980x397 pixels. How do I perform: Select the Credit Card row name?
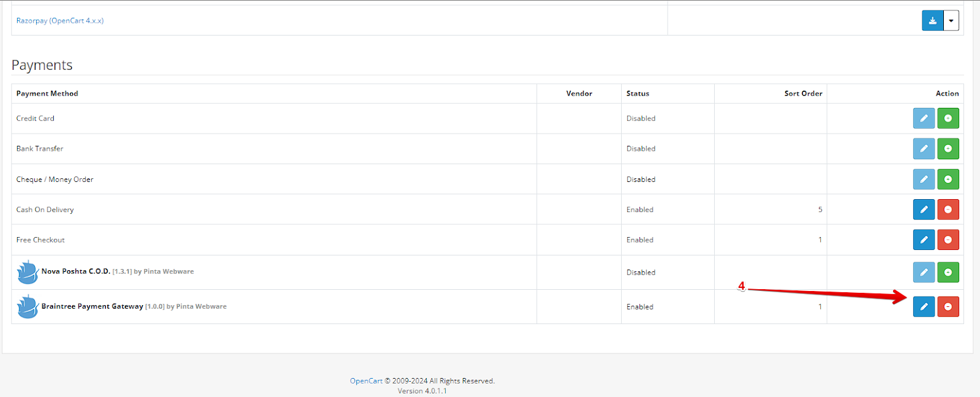36,118
